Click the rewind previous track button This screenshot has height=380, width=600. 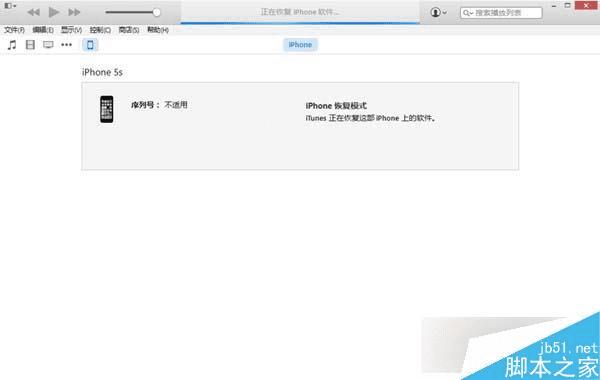point(34,12)
